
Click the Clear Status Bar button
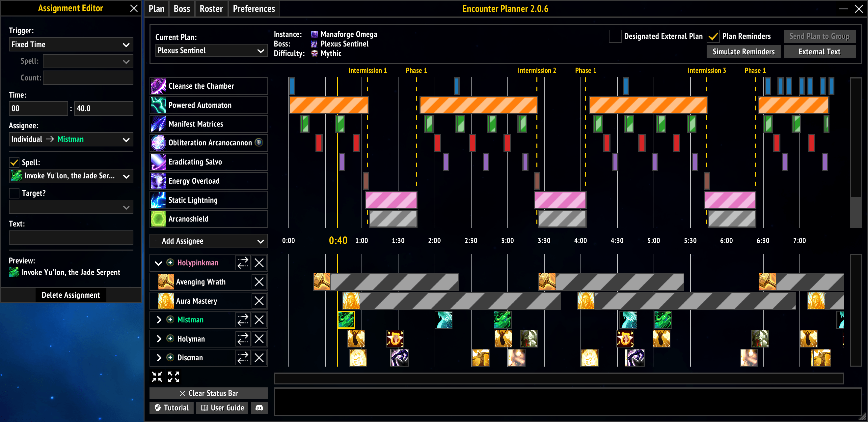click(x=208, y=393)
